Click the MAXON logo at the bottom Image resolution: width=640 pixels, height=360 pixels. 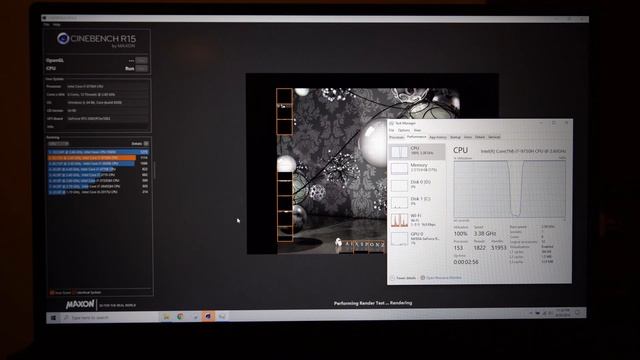[x=80, y=304]
